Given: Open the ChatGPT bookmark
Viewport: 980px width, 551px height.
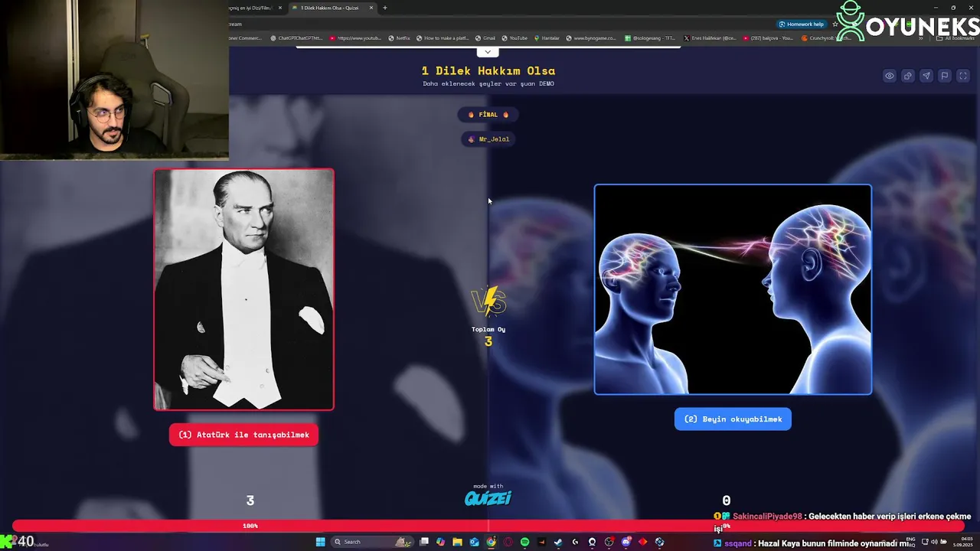Looking at the screenshot, I should click(x=296, y=37).
